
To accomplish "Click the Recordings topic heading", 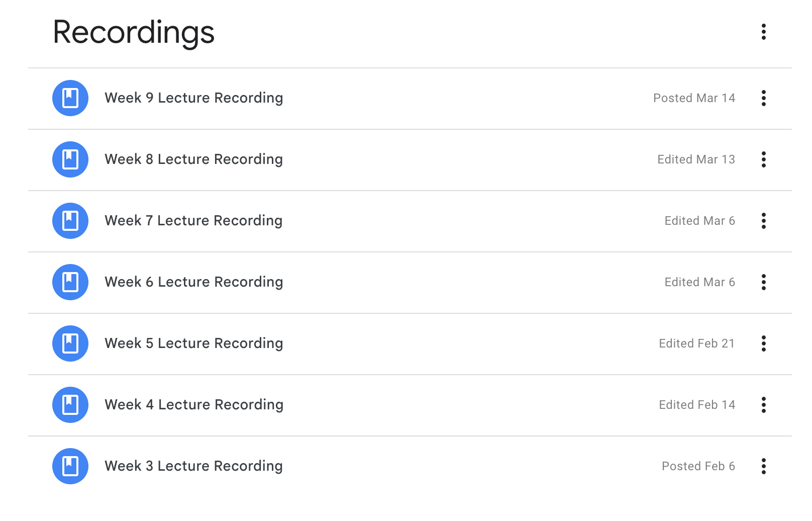I will pos(134,33).
